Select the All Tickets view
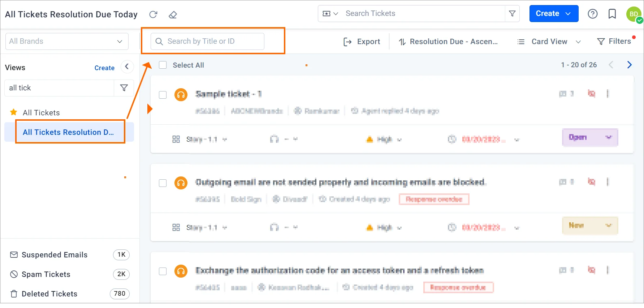 [x=41, y=113]
